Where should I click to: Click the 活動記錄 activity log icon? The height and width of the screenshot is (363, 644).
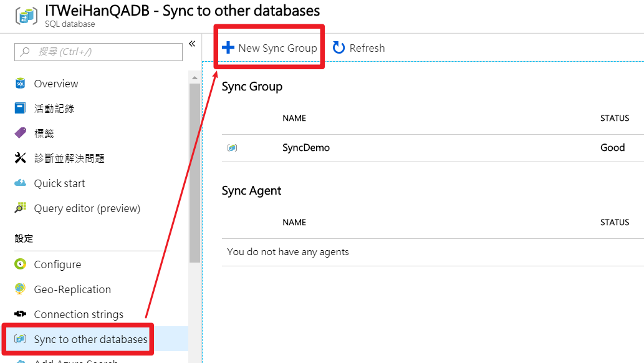click(x=20, y=108)
